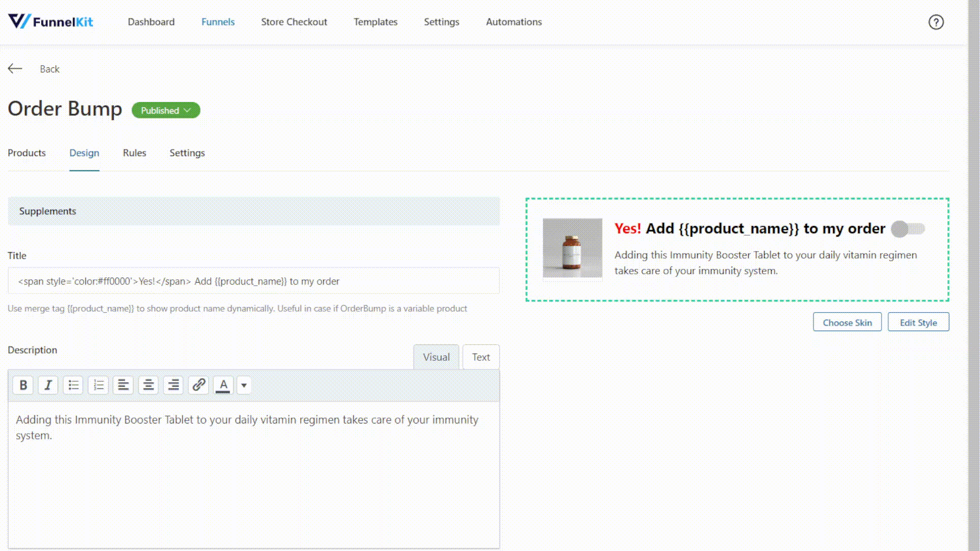This screenshot has height=551, width=980.
Task: Switch editor to Visual mode
Action: click(436, 357)
